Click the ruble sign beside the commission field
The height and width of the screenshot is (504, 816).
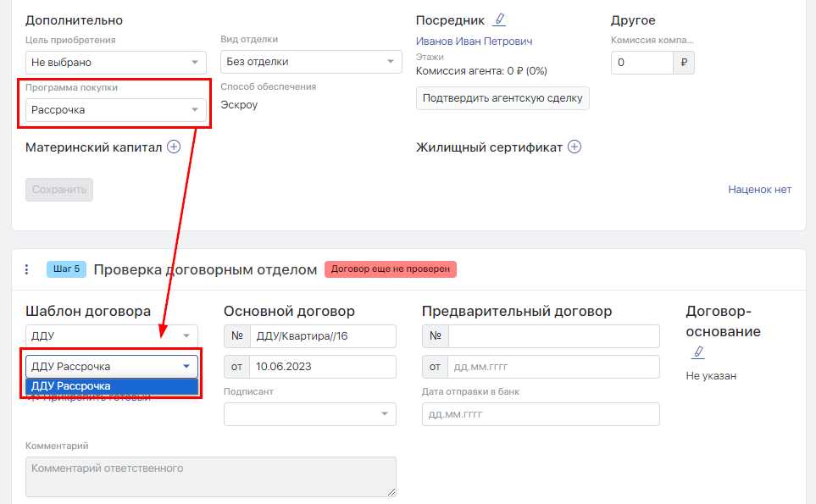click(684, 62)
